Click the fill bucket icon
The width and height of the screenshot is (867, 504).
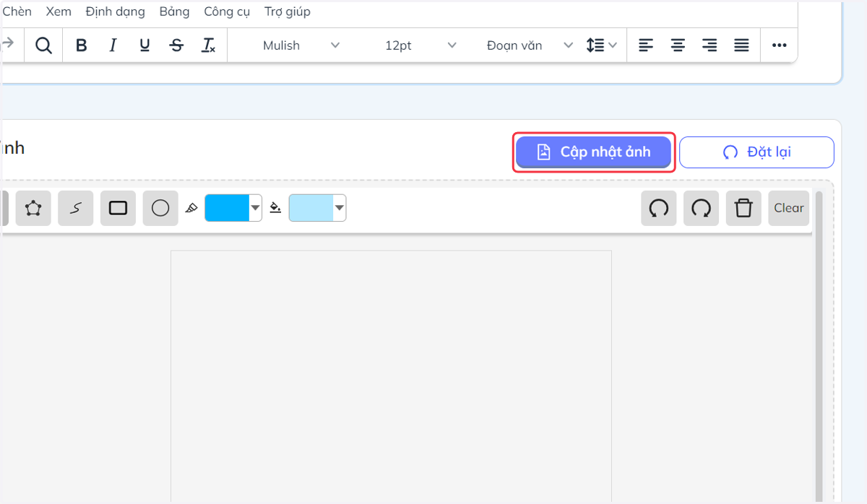pos(275,209)
